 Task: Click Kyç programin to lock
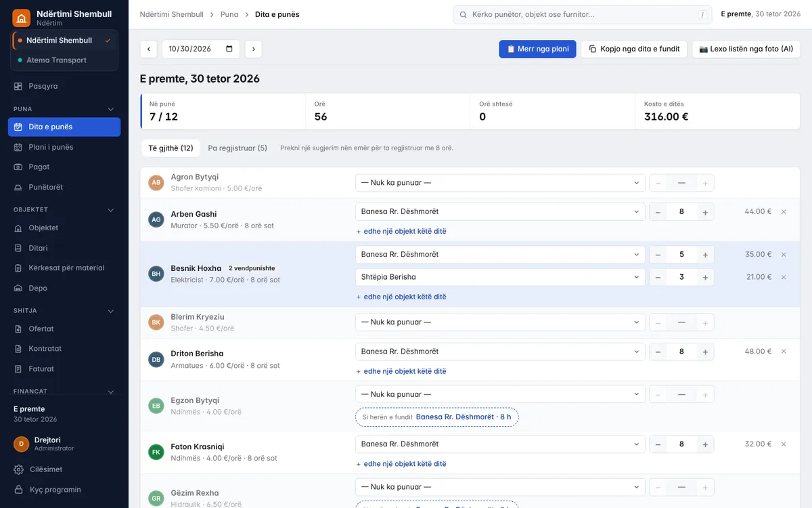pyautogui.click(x=64, y=490)
